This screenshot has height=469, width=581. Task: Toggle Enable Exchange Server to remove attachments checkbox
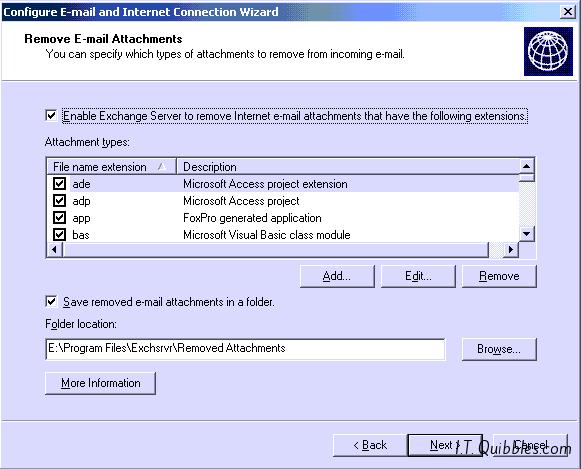coord(52,116)
